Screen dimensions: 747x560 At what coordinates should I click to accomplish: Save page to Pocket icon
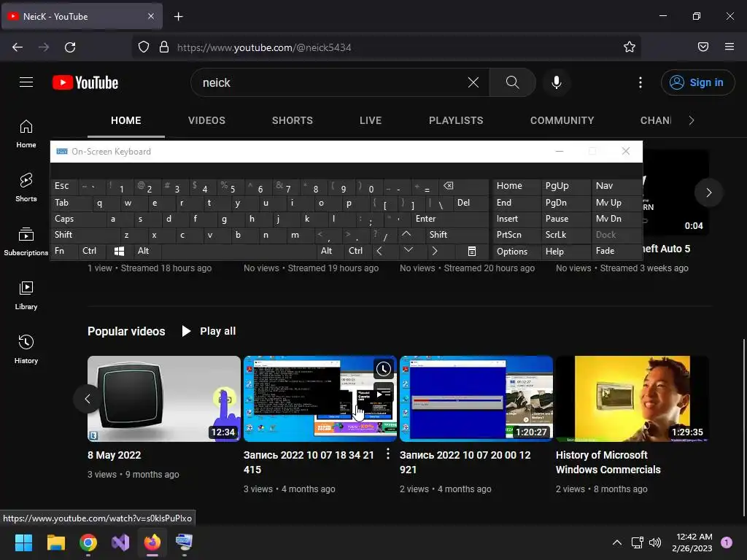pos(703,47)
